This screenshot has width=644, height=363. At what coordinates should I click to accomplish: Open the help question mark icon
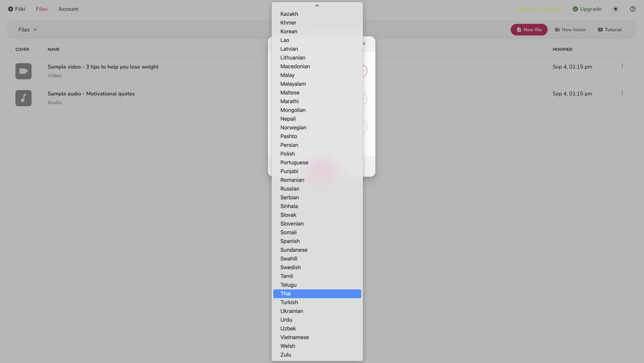click(x=632, y=9)
